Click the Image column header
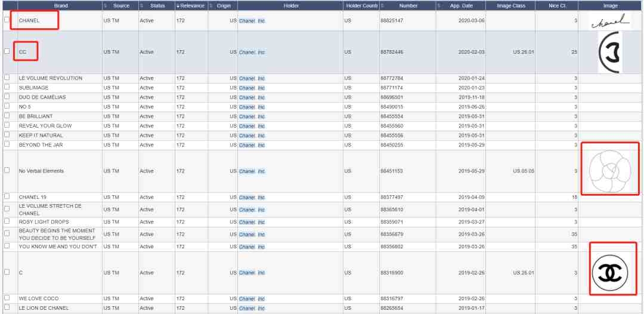Screen dimensions: 644x314 click(611, 6)
